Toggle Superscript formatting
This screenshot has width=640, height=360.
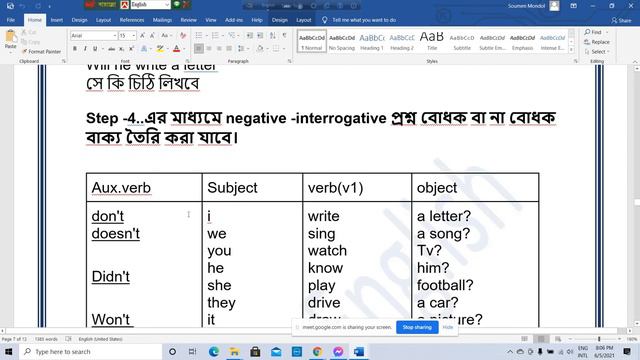coord(131,49)
